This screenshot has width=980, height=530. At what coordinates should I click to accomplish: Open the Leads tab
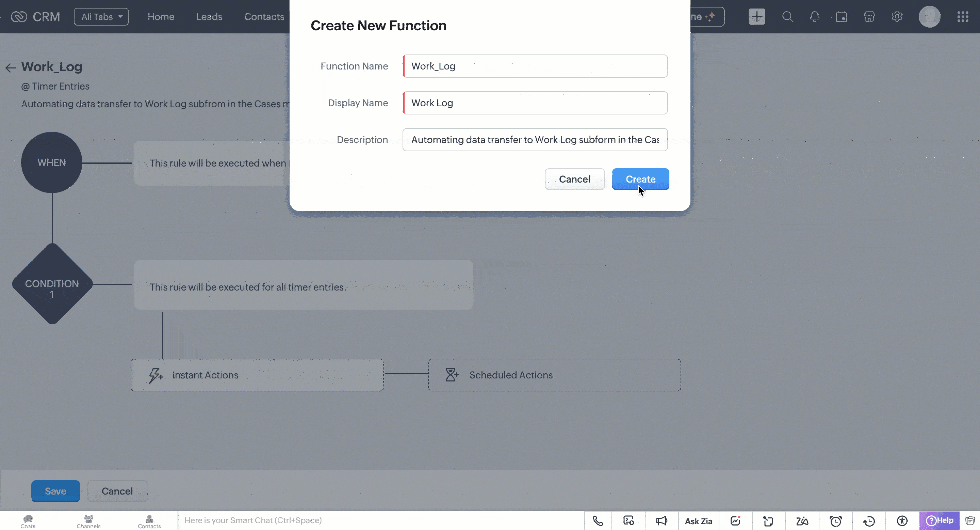[209, 17]
